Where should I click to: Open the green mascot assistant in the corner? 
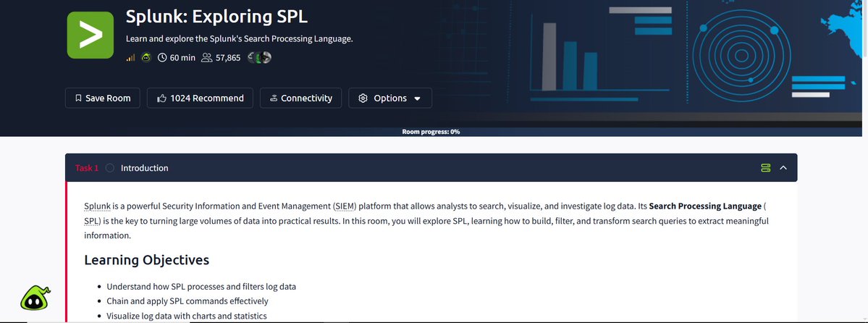point(35,298)
